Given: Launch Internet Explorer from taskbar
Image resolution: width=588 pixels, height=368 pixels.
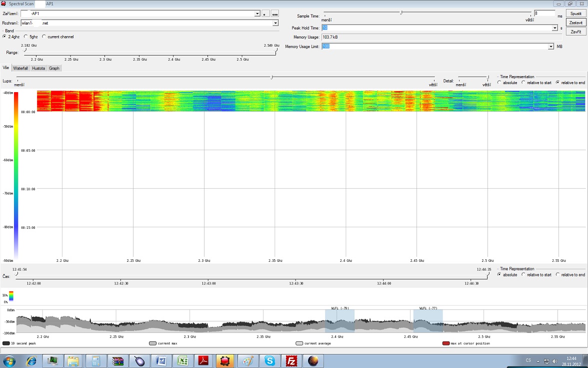Looking at the screenshot, I should coord(31,361).
